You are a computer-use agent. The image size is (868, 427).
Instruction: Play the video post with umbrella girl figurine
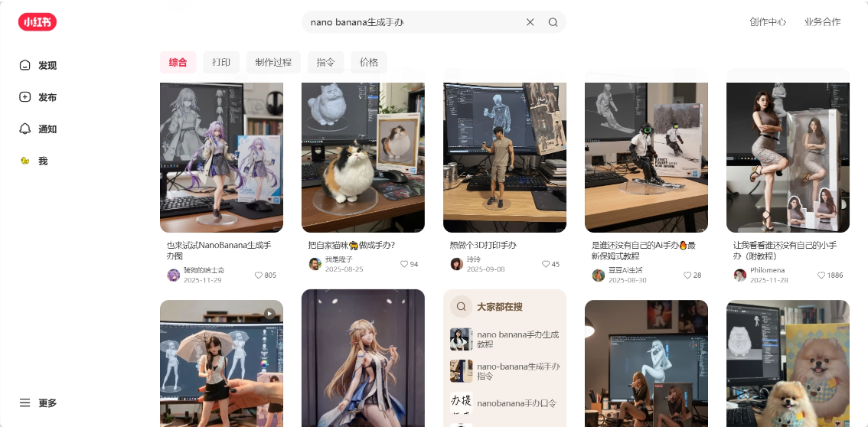pos(221,363)
